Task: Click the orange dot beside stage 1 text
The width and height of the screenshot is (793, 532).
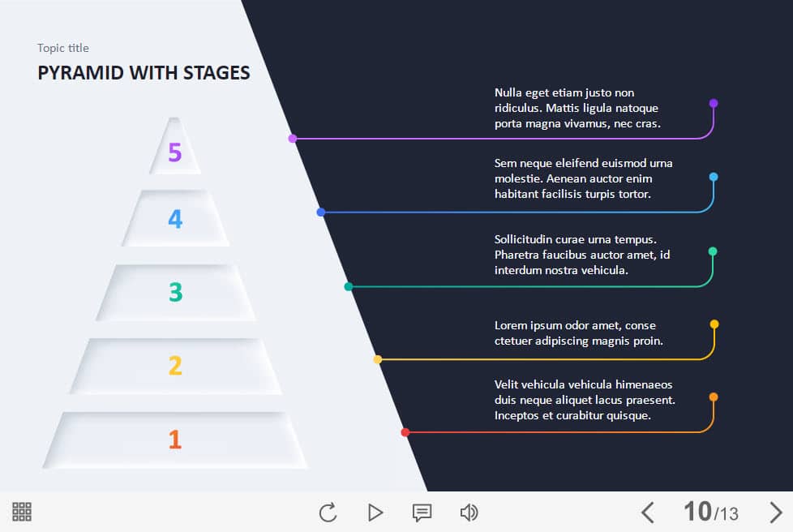Action: pyautogui.click(x=714, y=397)
